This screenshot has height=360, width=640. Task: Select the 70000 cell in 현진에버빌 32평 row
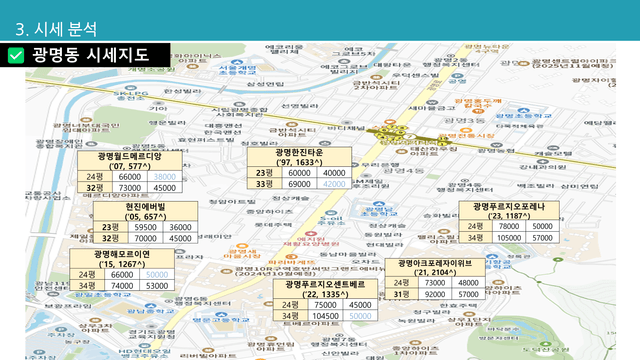pos(145,238)
